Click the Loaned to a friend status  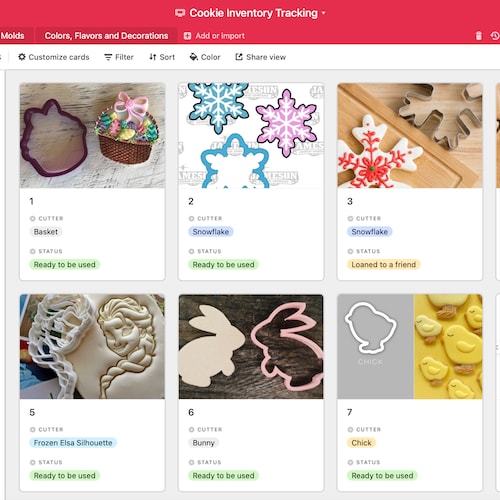pos(384,265)
